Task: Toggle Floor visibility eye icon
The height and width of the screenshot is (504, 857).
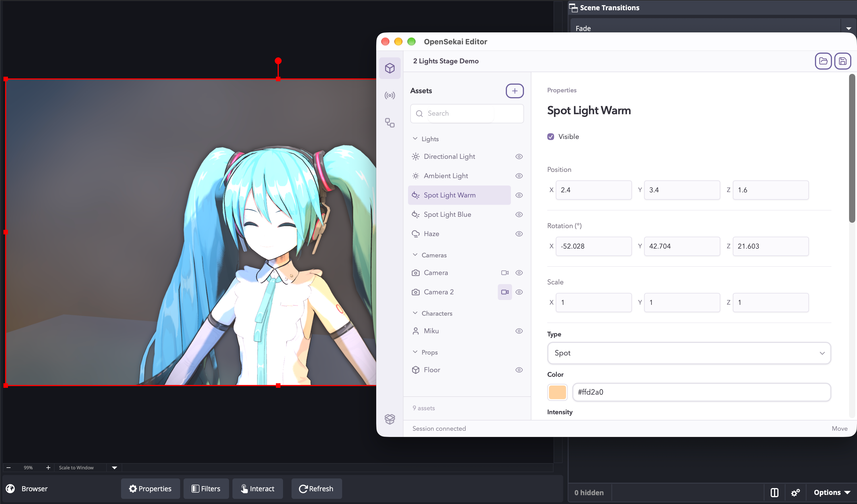Action: pyautogui.click(x=519, y=370)
